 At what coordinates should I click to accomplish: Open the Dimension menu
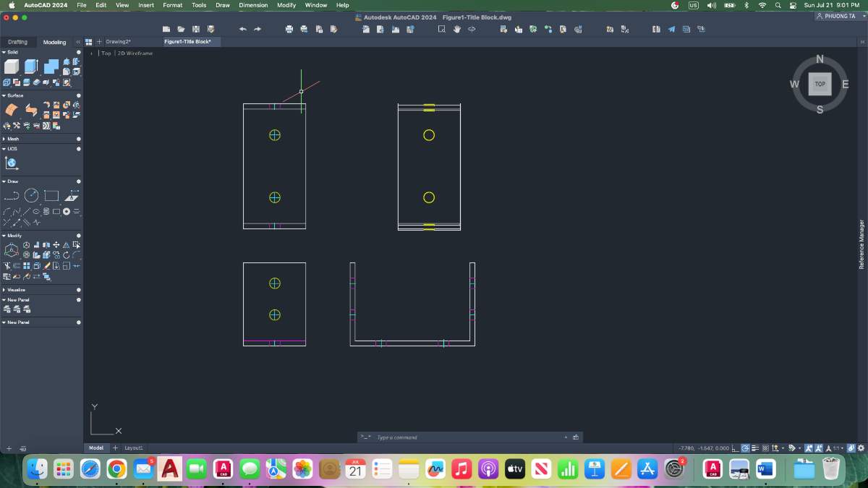tap(253, 5)
